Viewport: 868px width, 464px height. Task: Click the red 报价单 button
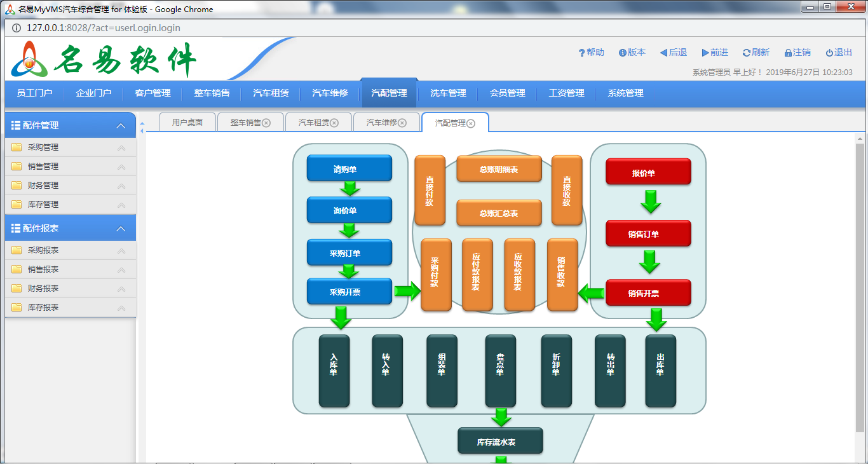648,172
